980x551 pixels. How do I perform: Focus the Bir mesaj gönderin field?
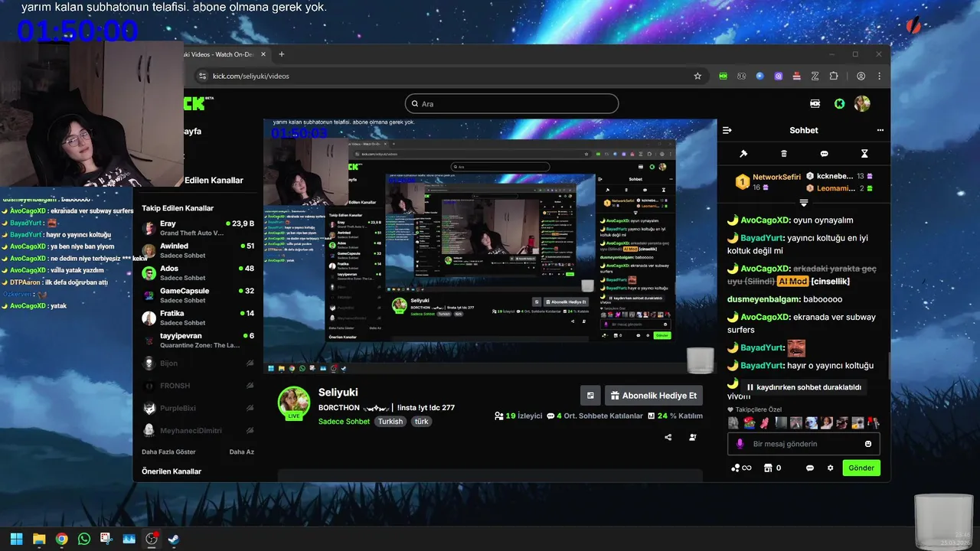803,444
